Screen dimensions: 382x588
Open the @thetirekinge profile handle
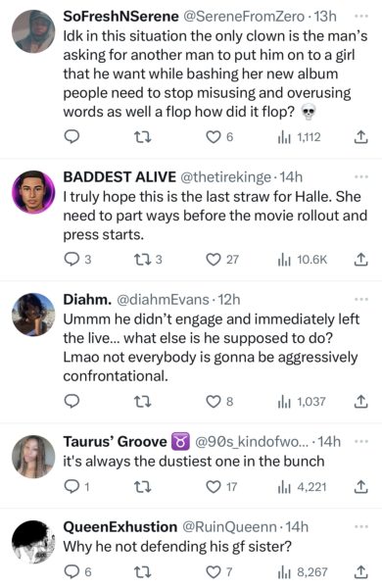pyautogui.click(x=225, y=176)
